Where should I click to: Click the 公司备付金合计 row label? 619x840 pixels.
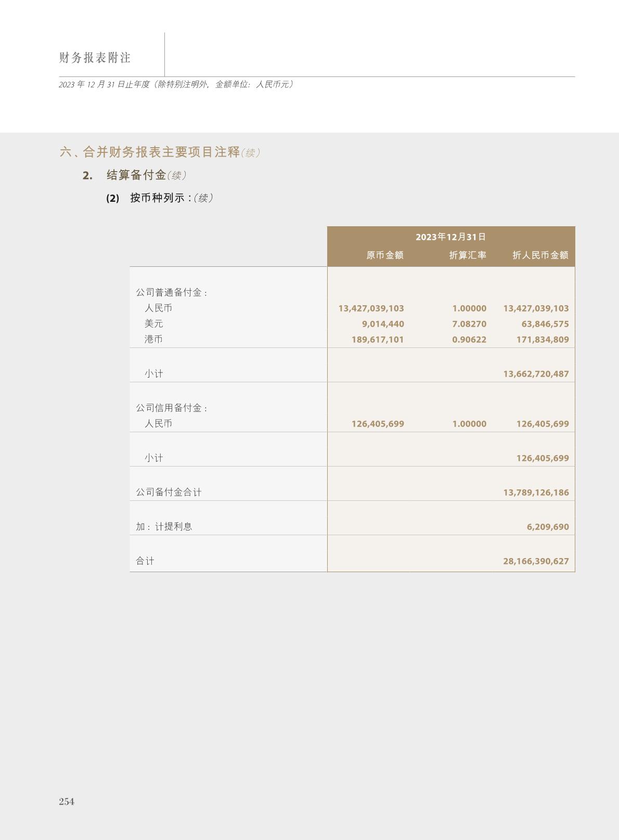(169, 493)
